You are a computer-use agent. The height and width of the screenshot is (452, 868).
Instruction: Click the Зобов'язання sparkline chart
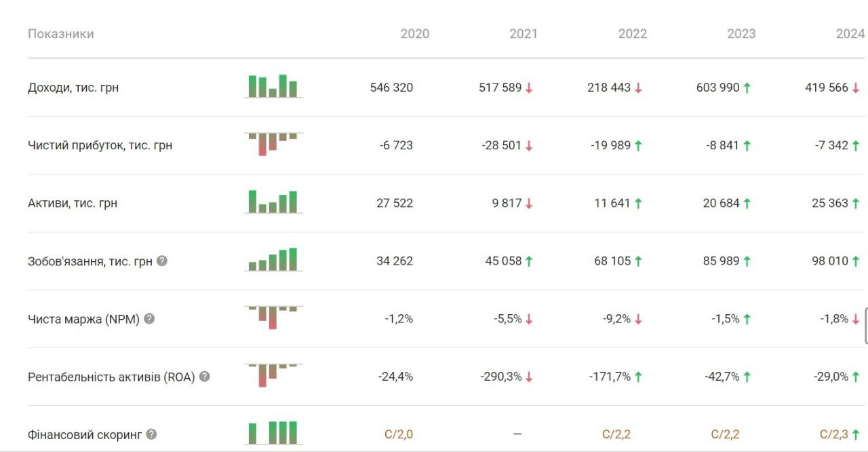273,259
